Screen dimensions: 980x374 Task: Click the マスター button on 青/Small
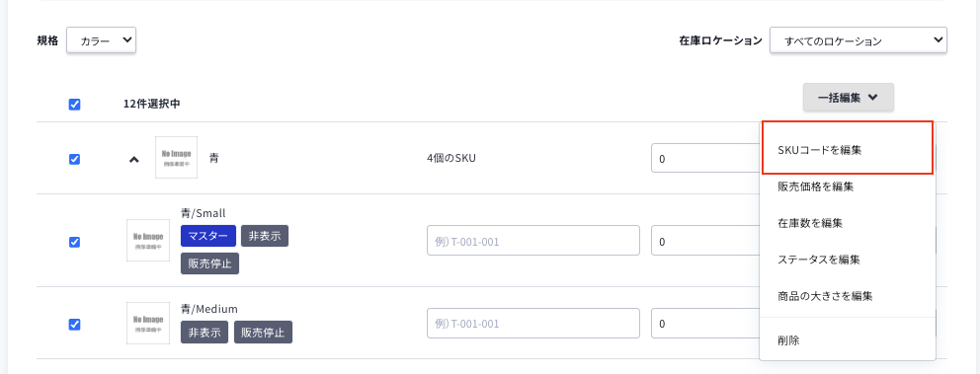click(x=208, y=236)
